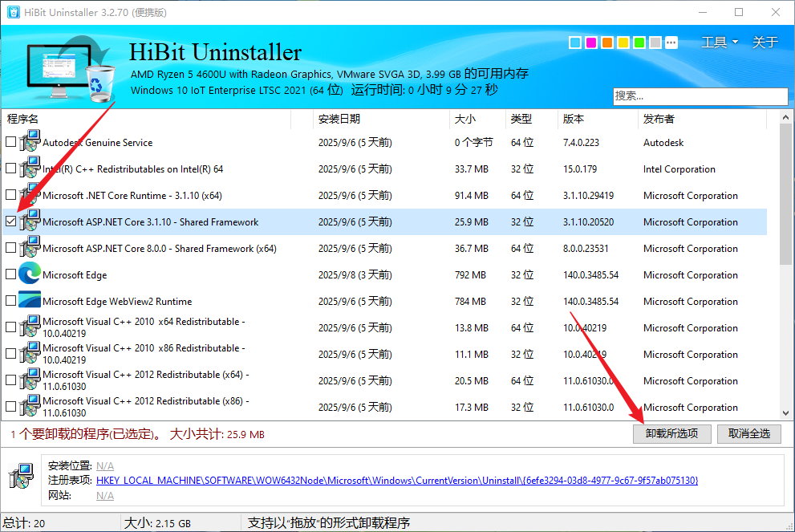Click the 总计: 20 status bar entry

(24, 523)
